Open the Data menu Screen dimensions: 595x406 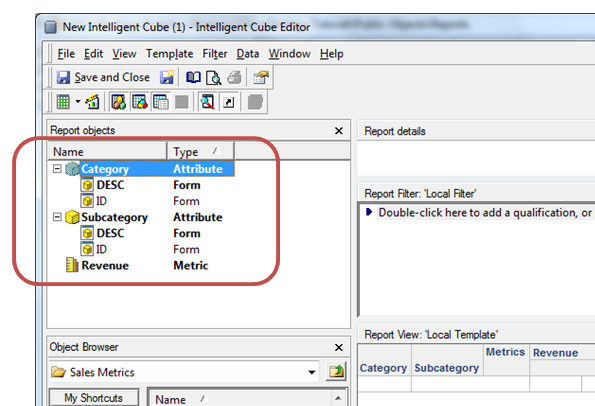pyautogui.click(x=248, y=54)
